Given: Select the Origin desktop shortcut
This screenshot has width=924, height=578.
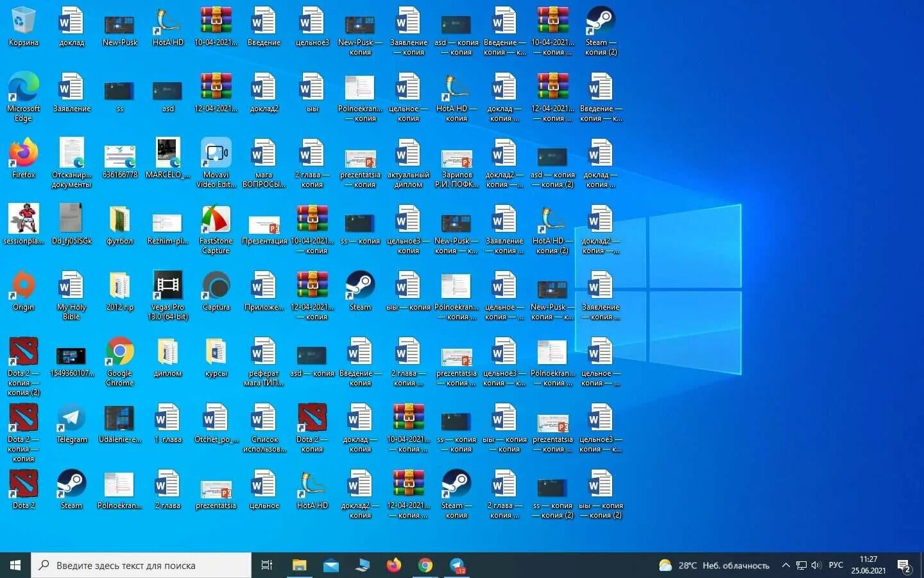Looking at the screenshot, I should (23, 291).
